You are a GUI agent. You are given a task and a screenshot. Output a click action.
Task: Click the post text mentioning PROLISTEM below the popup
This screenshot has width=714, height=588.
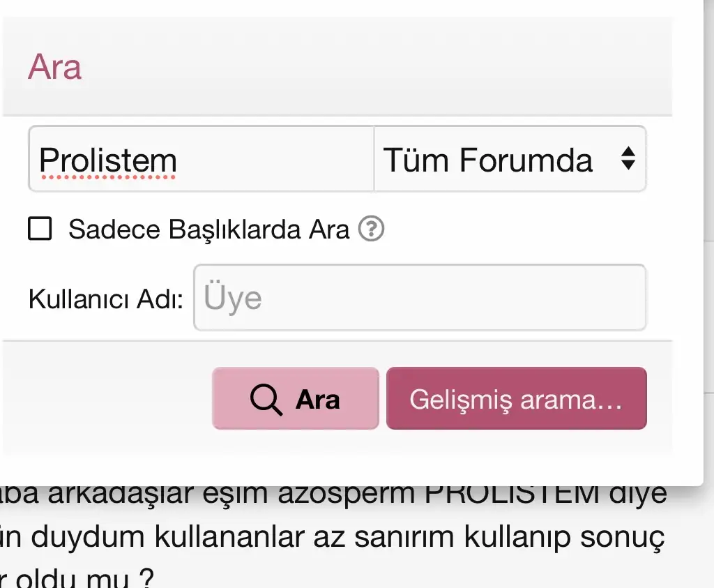point(335,497)
